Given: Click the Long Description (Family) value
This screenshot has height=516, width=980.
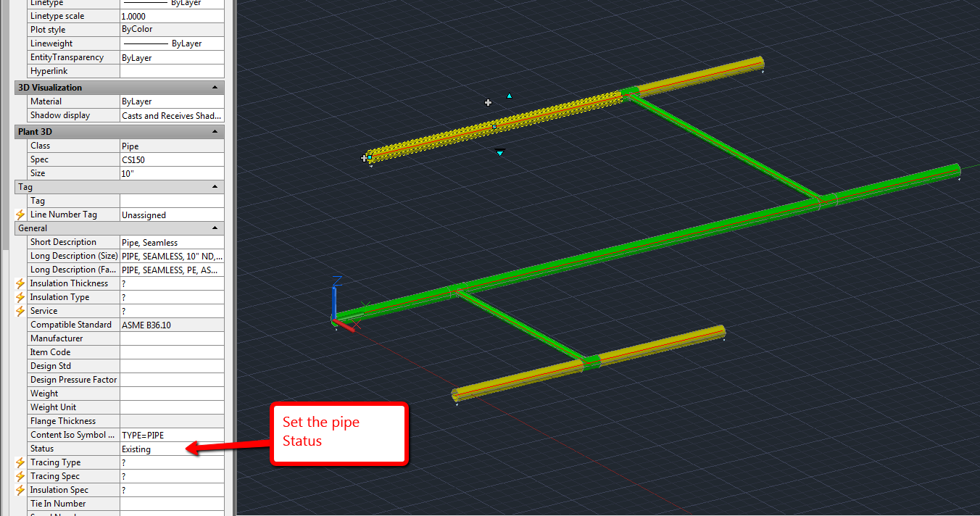Looking at the screenshot, I should coord(172,270).
